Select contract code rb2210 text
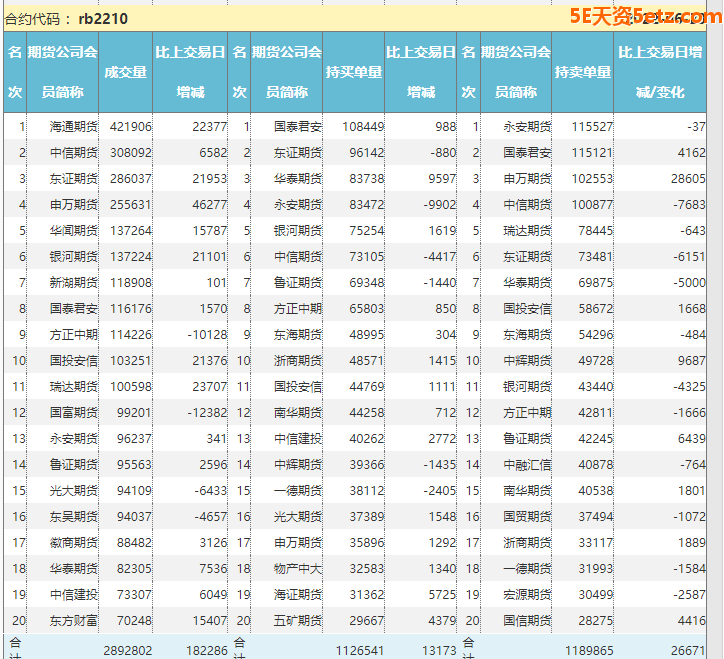Screen dimensions: 724x659 pos(103,19)
